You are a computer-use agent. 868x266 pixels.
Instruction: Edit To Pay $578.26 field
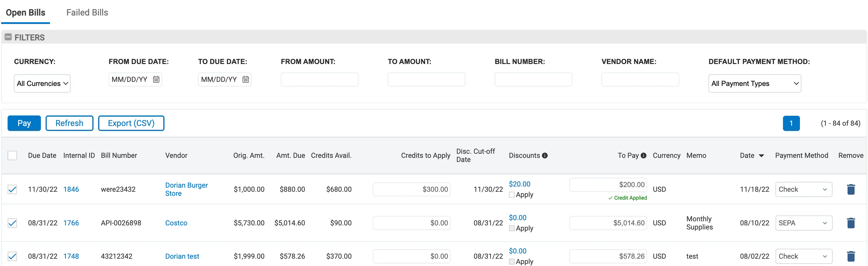(x=608, y=256)
